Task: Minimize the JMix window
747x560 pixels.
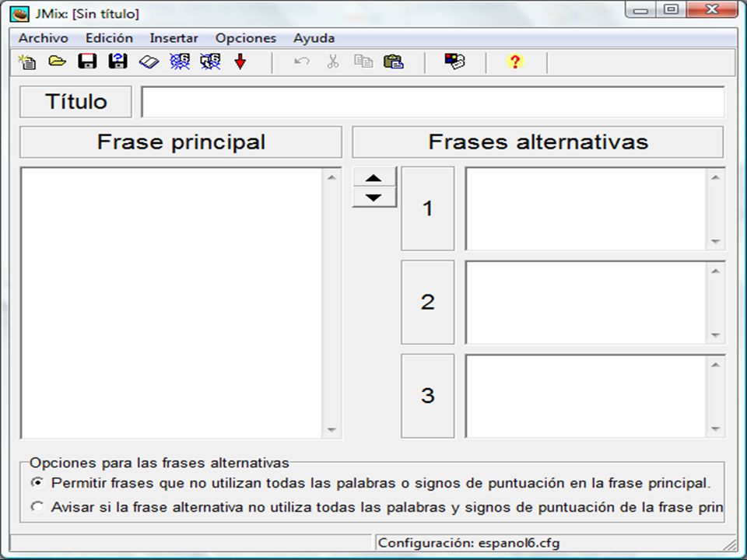Action: point(640,10)
